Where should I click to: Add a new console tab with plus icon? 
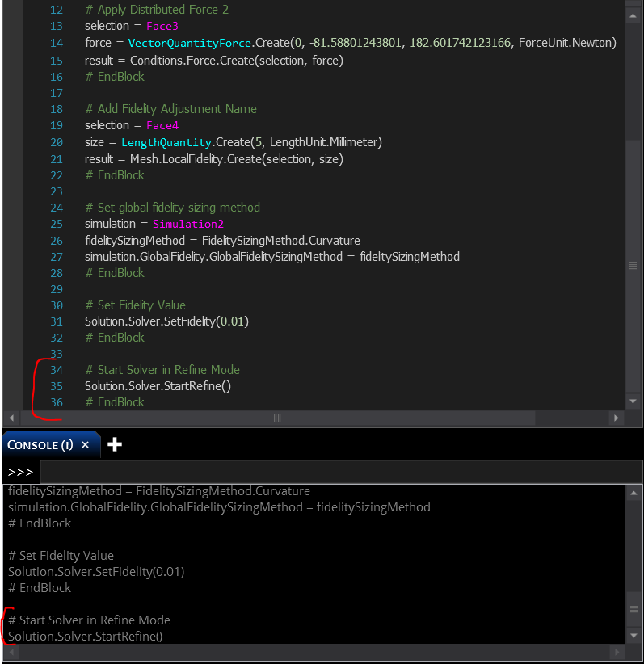tap(115, 444)
